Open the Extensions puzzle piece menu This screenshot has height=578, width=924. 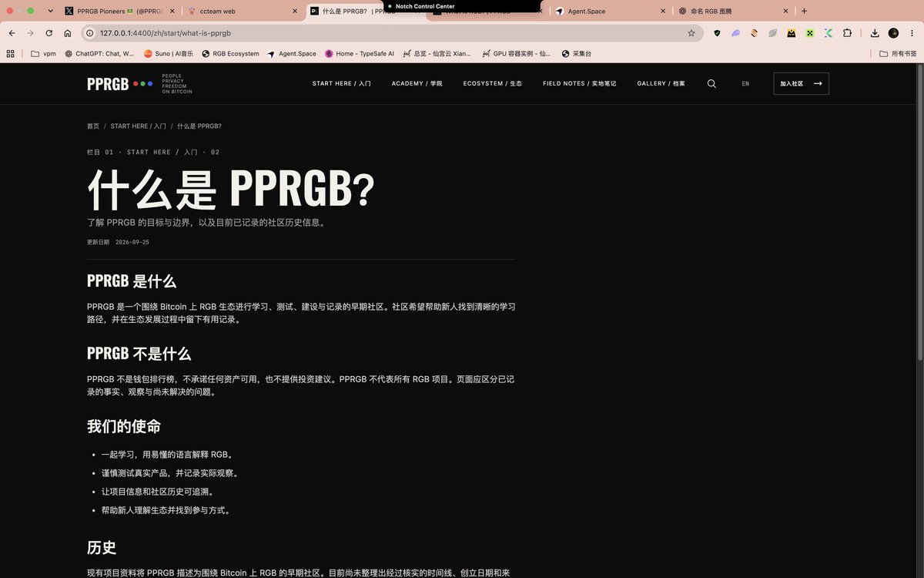pos(847,33)
